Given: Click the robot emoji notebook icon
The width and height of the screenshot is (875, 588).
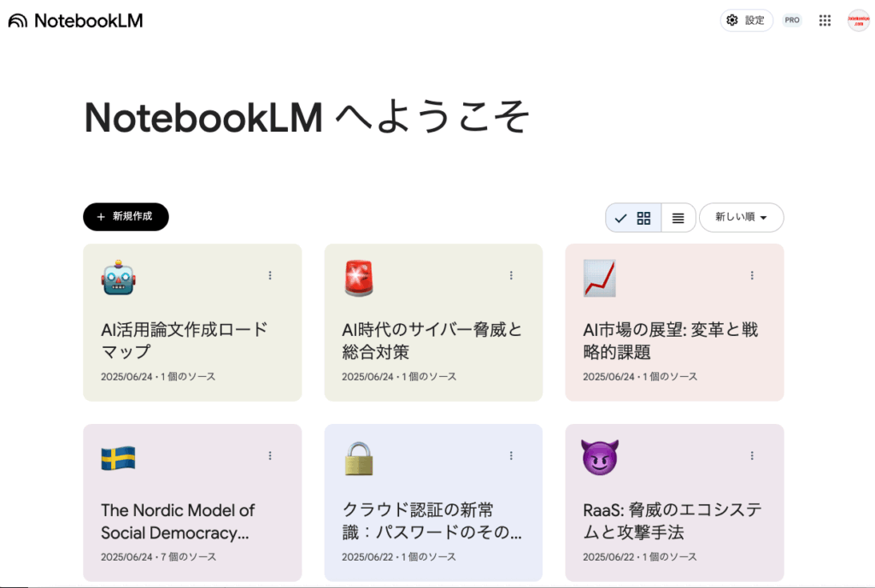Looking at the screenshot, I should click(x=118, y=279).
